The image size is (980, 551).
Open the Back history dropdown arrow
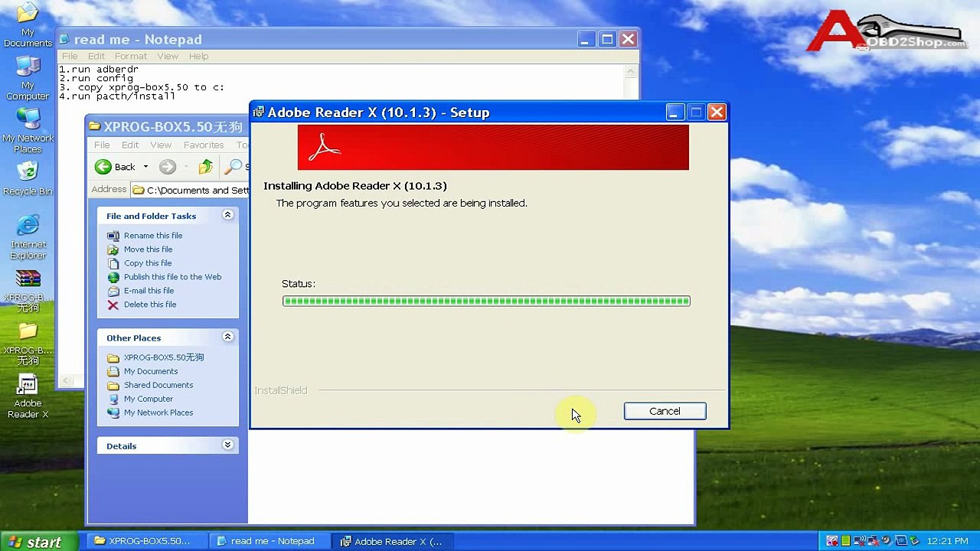[145, 167]
